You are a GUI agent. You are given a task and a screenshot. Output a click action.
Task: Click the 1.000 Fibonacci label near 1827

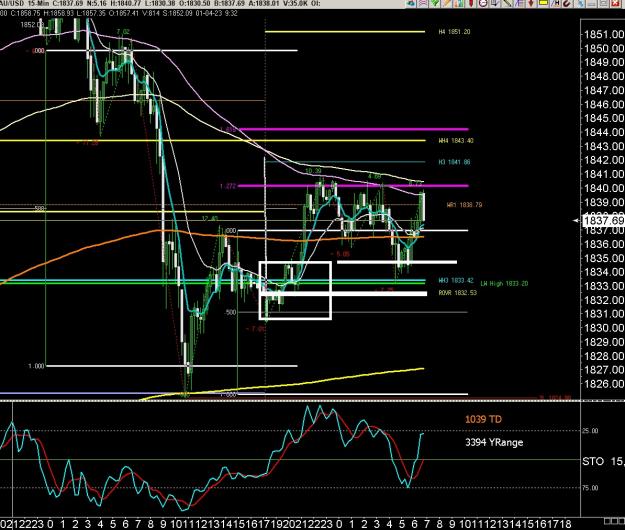(36, 366)
